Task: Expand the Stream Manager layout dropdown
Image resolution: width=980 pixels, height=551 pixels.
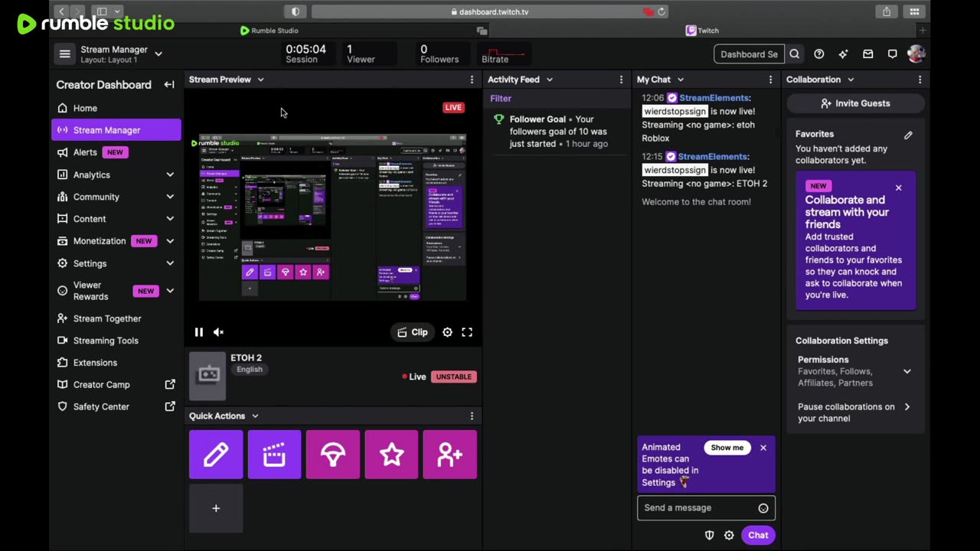Action: tap(158, 54)
